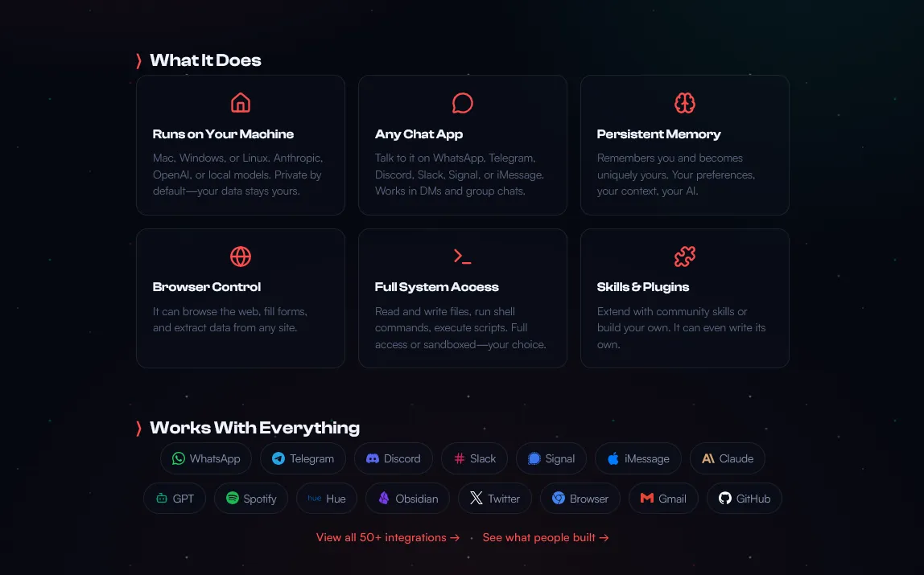Click the brain icon for Persistent Memory
Screen dimensions: 924x575
pyautogui.click(x=685, y=103)
